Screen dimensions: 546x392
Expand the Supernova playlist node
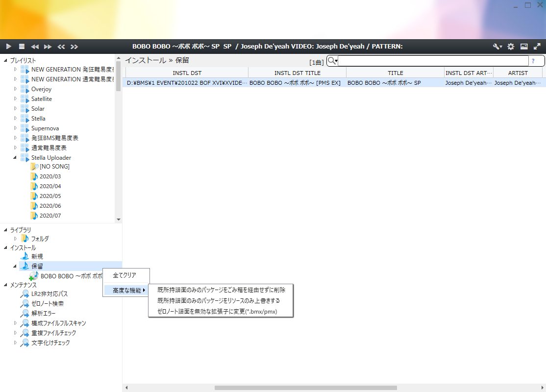15,128
